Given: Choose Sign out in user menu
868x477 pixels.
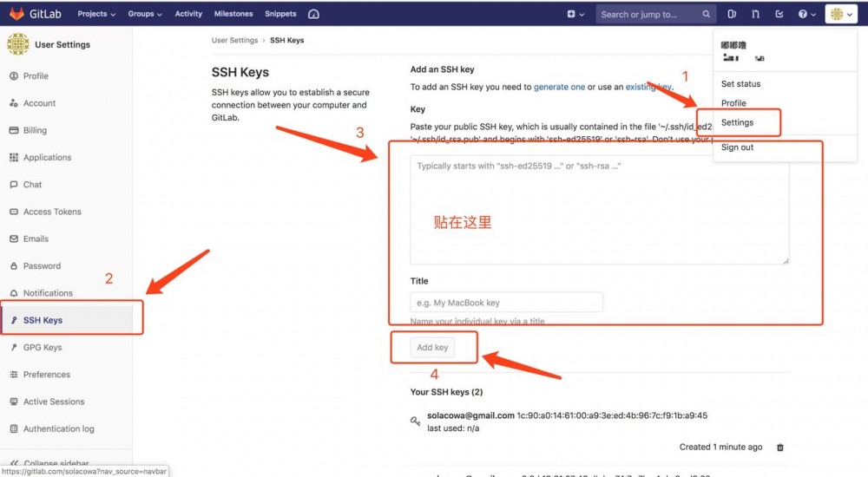Looking at the screenshot, I should (x=737, y=147).
